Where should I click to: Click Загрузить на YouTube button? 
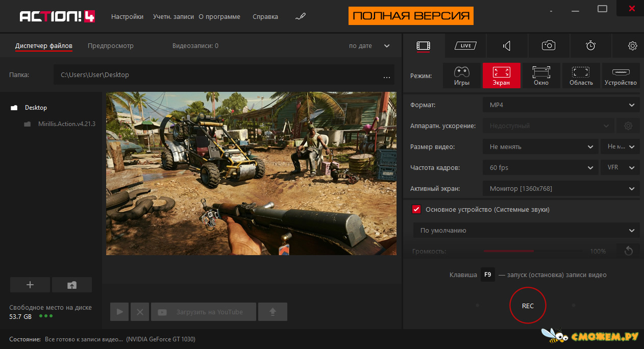tap(204, 312)
